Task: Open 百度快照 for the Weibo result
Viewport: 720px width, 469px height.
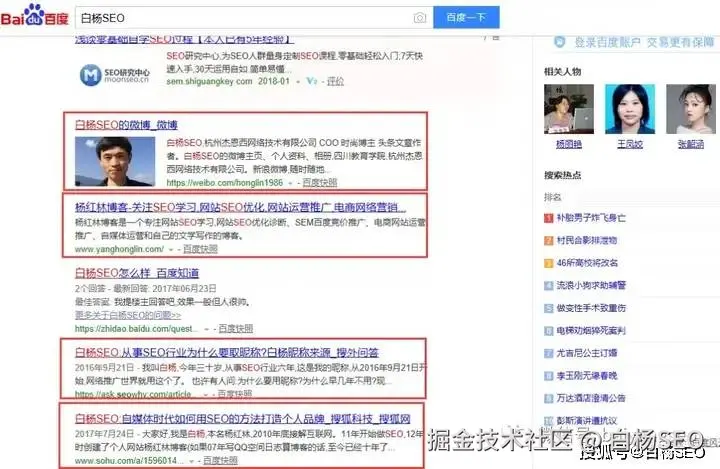Action: point(320,182)
